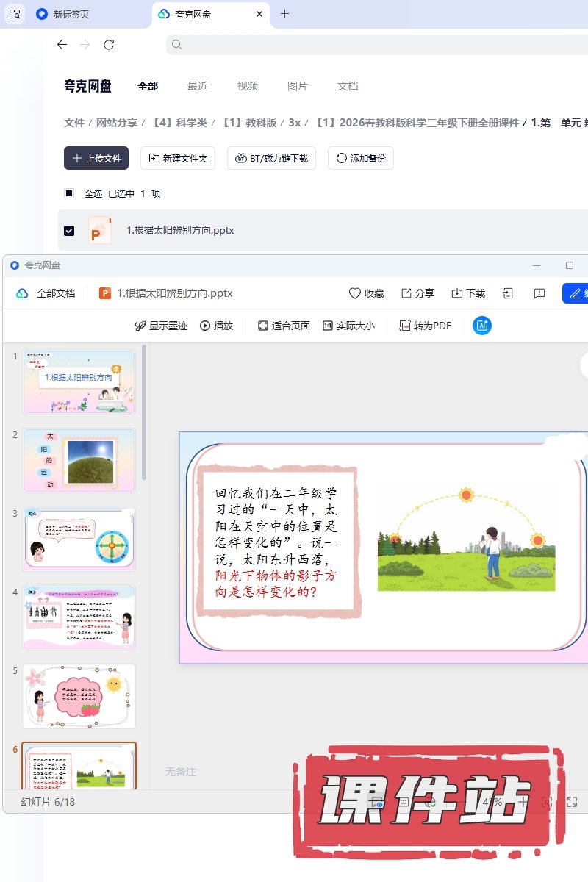Screen dimensions: 588x882
Task: Select slide 3 thumbnail in the panel
Action: (79, 539)
